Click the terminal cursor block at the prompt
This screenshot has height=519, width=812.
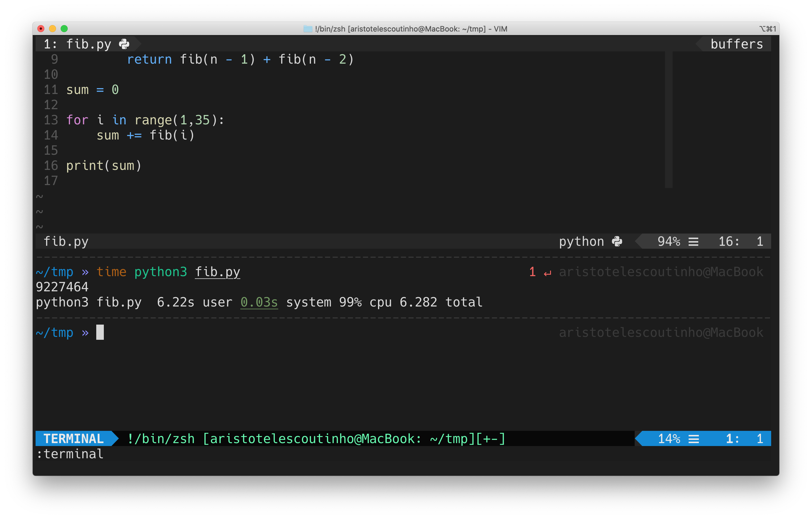[100, 332]
